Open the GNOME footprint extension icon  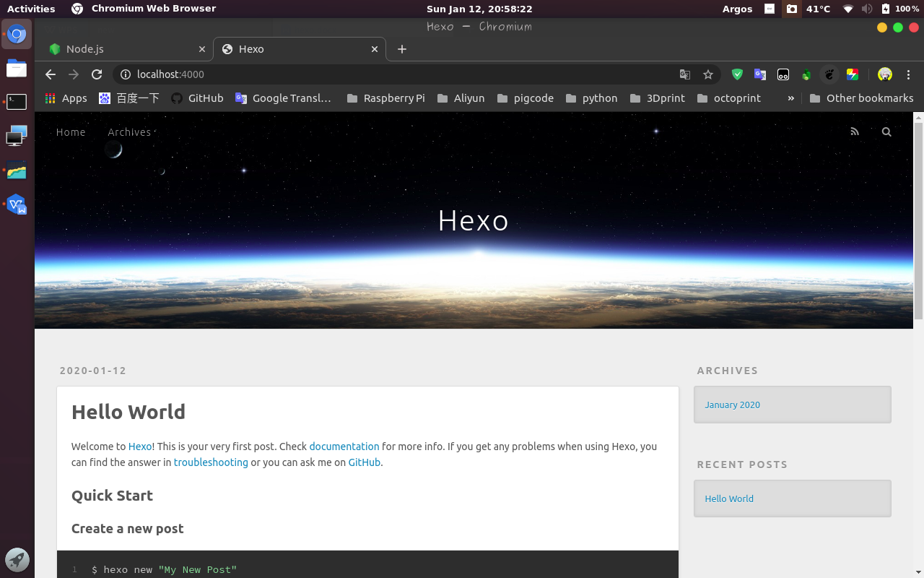[829, 74]
